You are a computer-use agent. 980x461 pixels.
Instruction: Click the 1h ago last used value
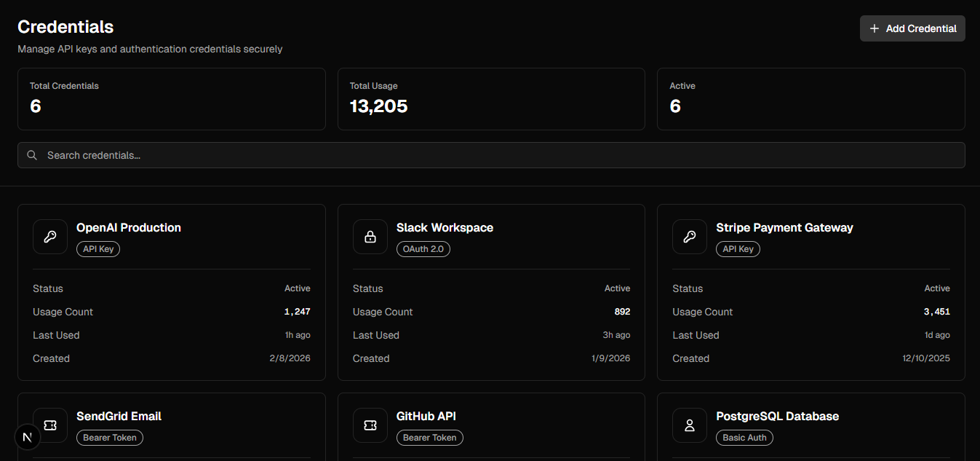coord(298,335)
